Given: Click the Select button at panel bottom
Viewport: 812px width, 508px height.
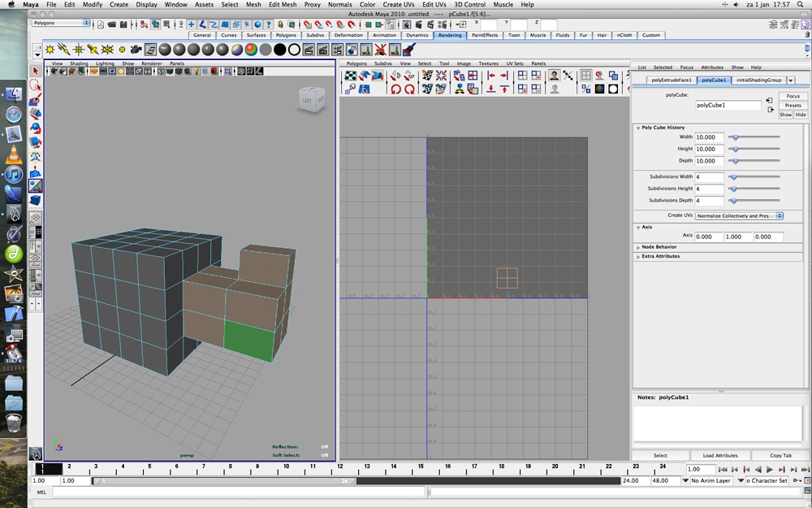Looking at the screenshot, I should click(660, 455).
